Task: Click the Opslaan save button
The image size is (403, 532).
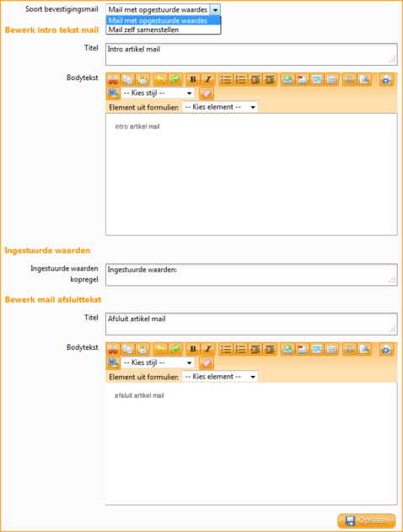Action: pyautogui.click(x=367, y=520)
